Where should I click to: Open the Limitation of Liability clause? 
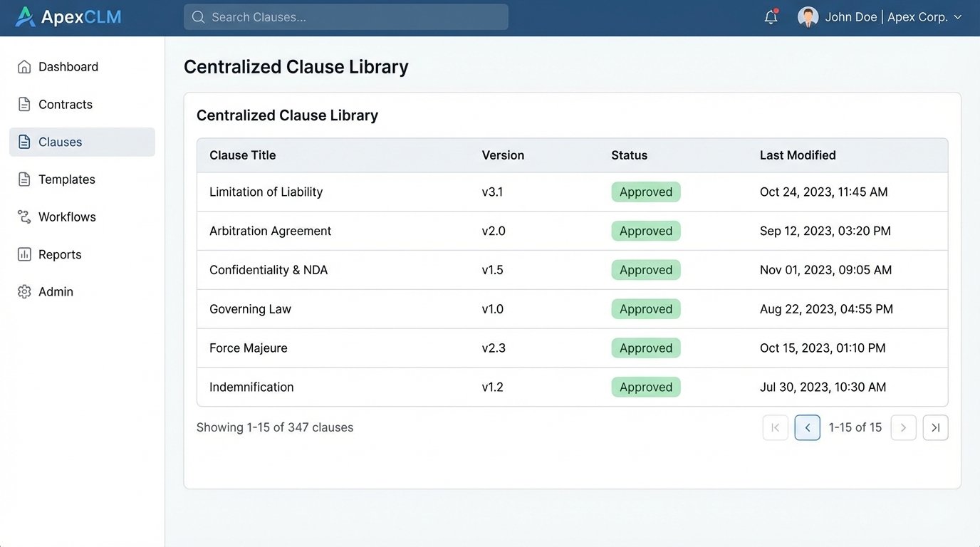[x=266, y=192]
